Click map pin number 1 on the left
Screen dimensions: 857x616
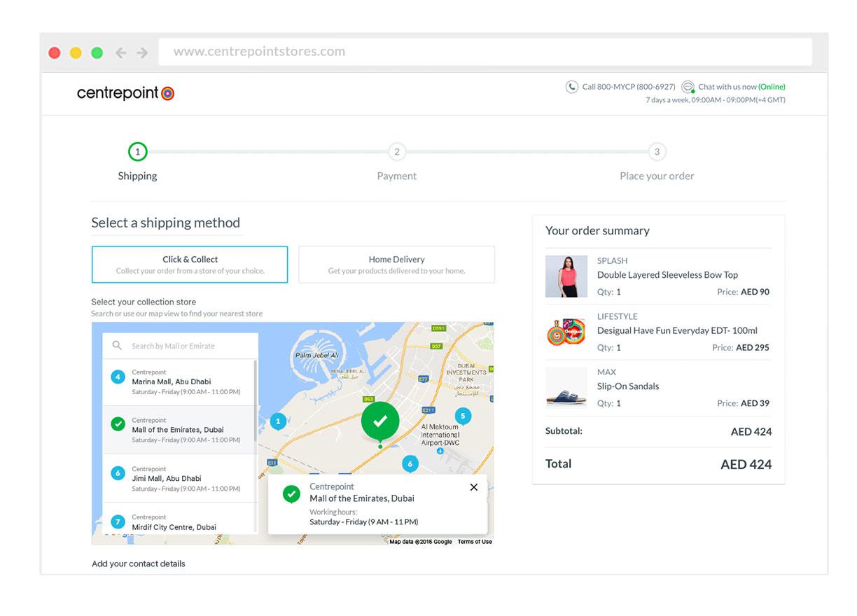(277, 422)
